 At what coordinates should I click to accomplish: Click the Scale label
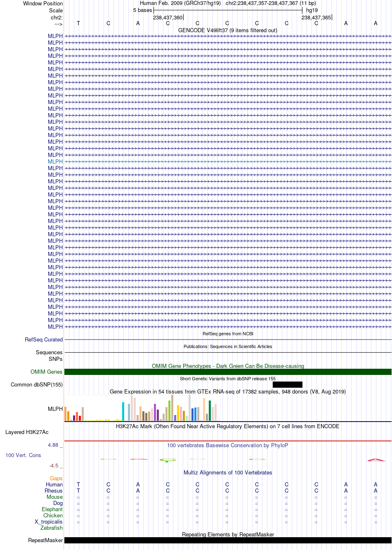point(56,11)
